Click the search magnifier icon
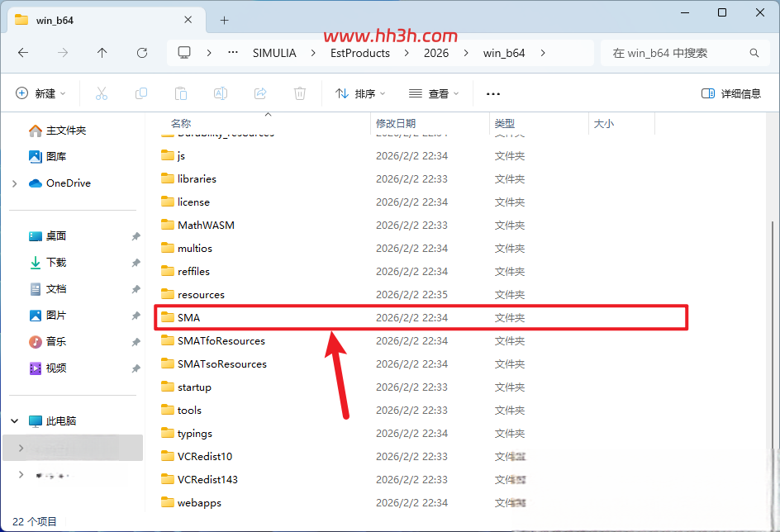The width and height of the screenshot is (780, 532). [x=754, y=53]
